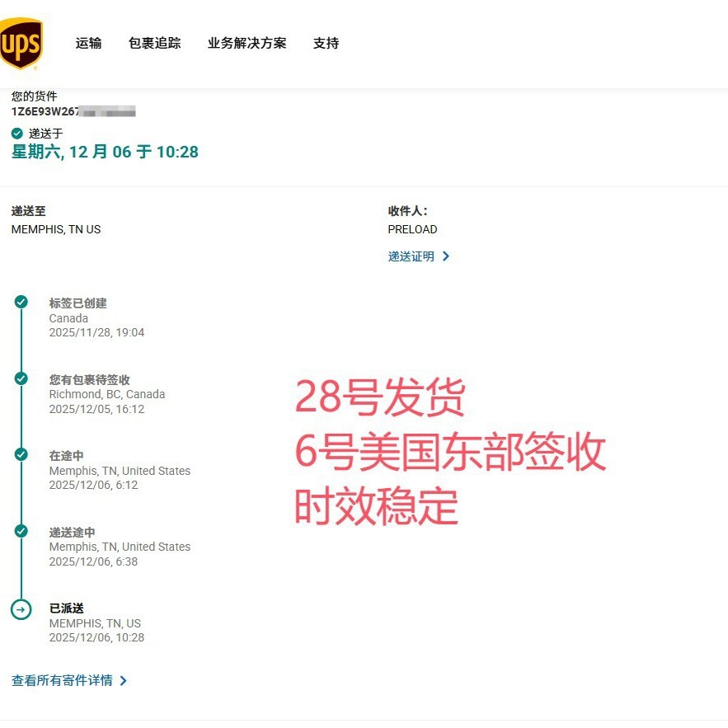The height and width of the screenshot is (728, 728).
Task: Open the 业务解决方案 menu
Action: click(247, 43)
